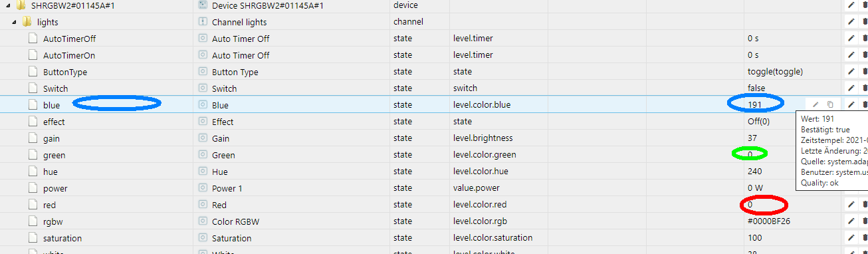868x254 pixels.
Task: Click the rgbw value #0000BF26
Action: (x=770, y=221)
